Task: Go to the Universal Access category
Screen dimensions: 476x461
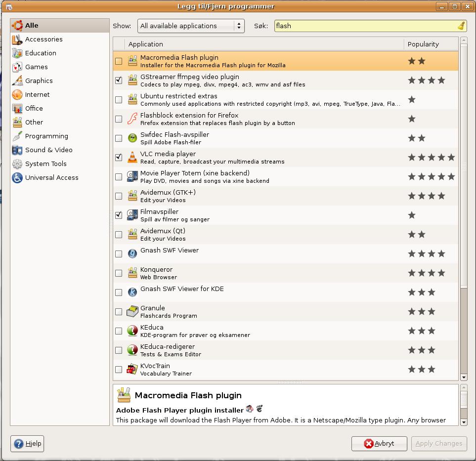Action: point(59,177)
